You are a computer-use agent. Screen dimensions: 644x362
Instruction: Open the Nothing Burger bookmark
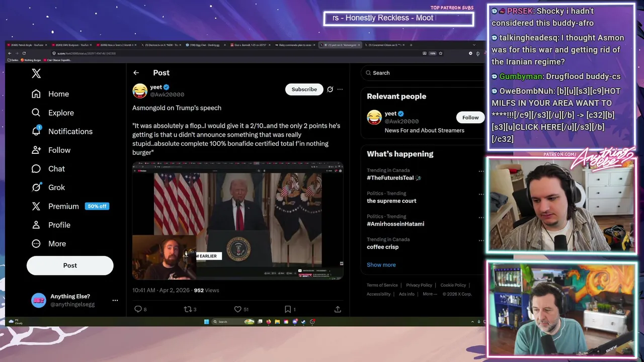[x=31, y=60]
